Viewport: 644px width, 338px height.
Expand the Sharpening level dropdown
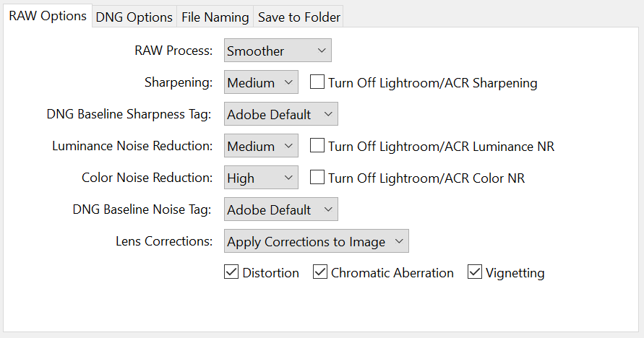260,83
